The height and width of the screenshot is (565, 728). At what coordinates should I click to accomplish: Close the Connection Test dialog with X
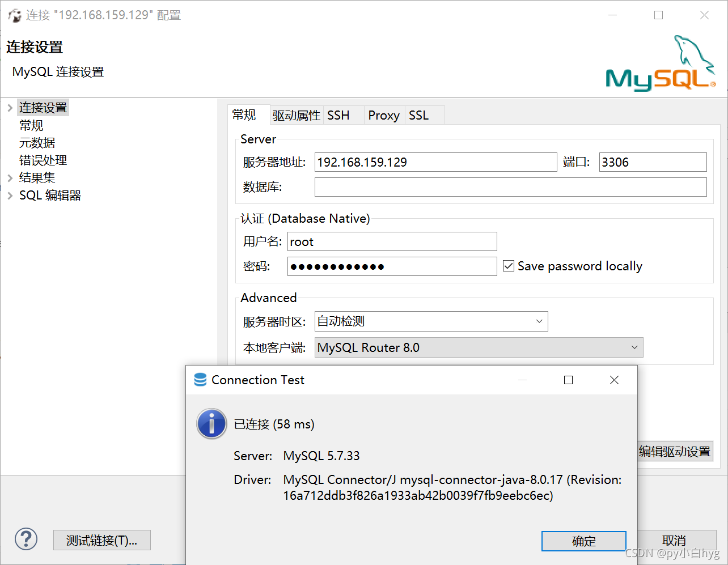click(x=614, y=380)
